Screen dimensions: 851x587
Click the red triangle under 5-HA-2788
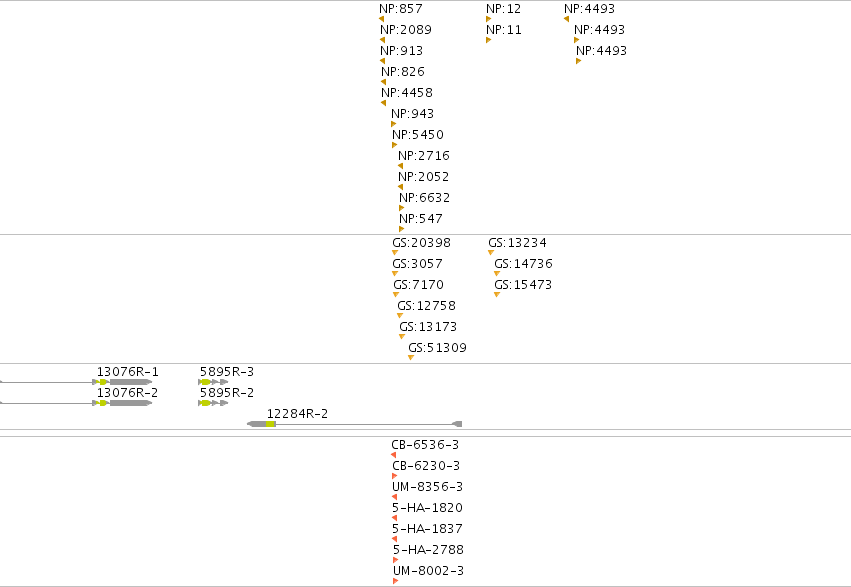click(395, 560)
